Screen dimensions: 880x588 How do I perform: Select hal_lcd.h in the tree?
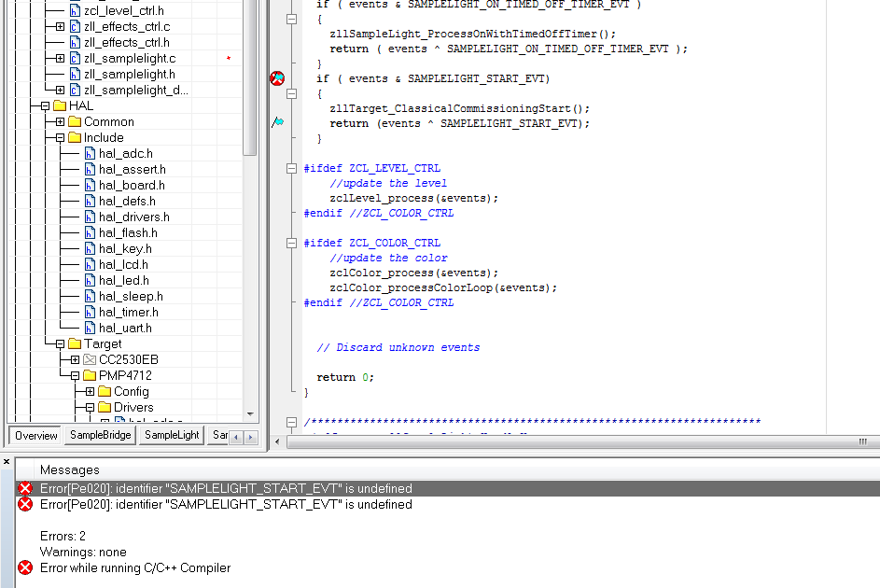[x=123, y=265]
